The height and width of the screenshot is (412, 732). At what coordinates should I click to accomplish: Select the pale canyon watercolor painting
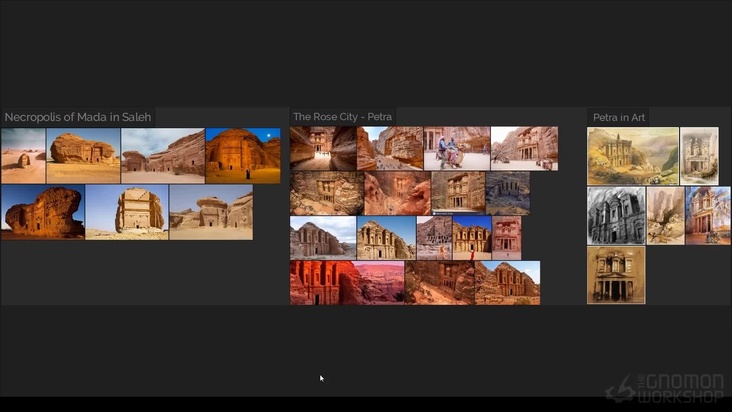pos(666,216)
